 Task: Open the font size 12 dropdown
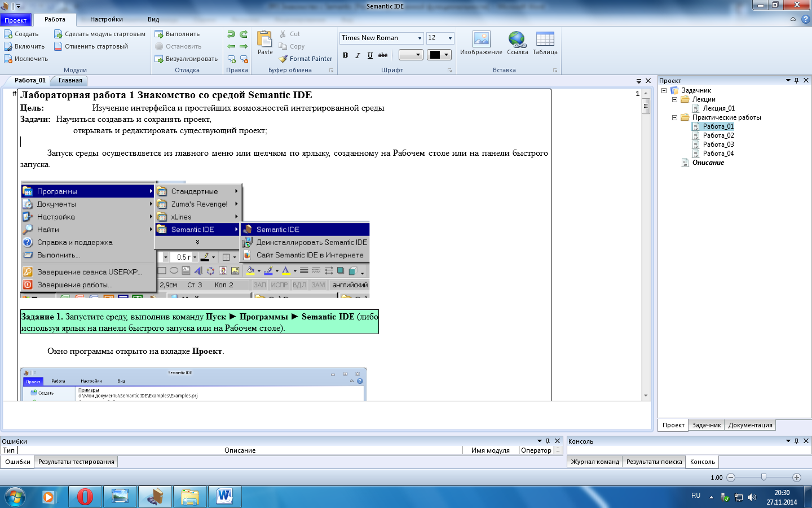pyautogui.click(x=450, y=38)
